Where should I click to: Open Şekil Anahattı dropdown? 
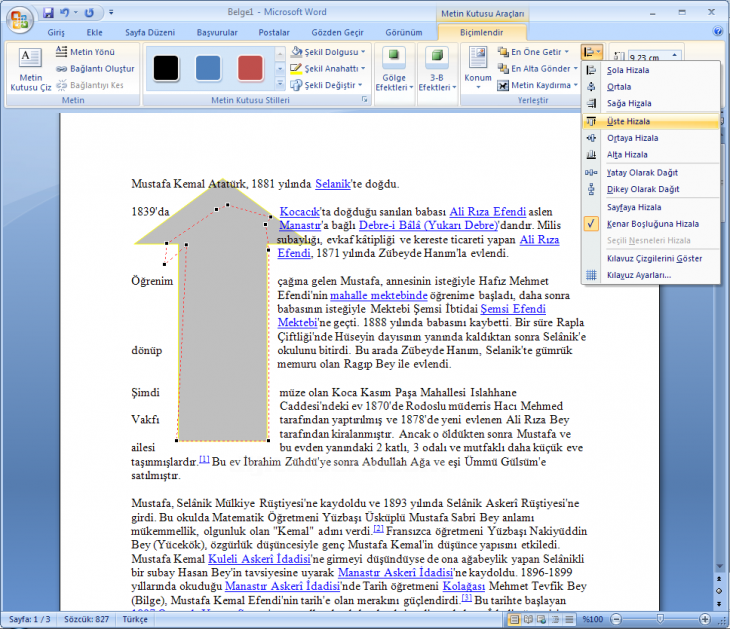pos(328,68)
